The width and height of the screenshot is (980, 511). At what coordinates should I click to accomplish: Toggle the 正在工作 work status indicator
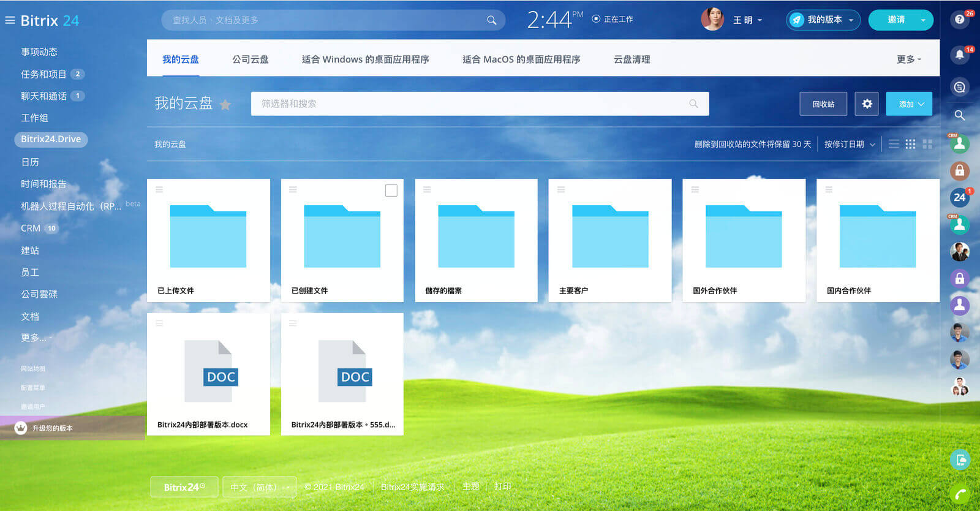[596, 19]
